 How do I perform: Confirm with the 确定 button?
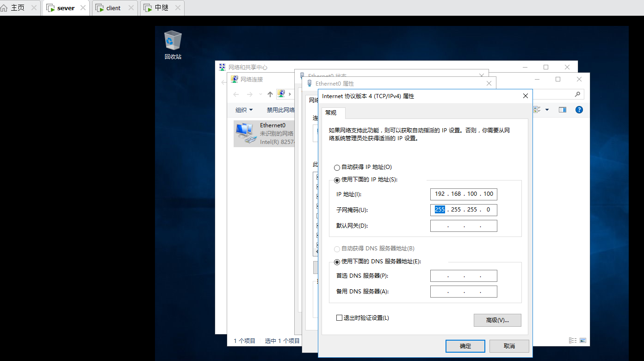pos(465,346)
